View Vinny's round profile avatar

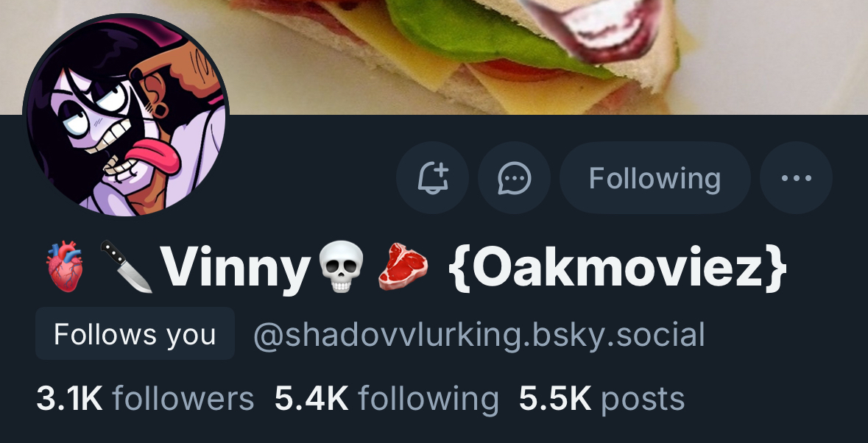[126, 115]
